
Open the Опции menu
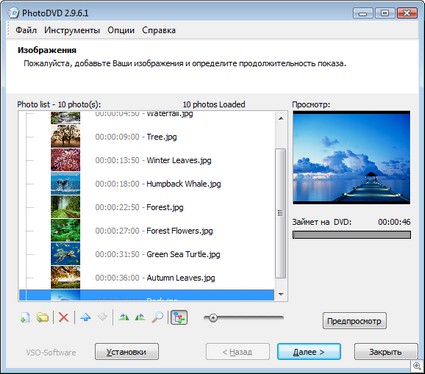pyautogui.click(x=121, y=30)
